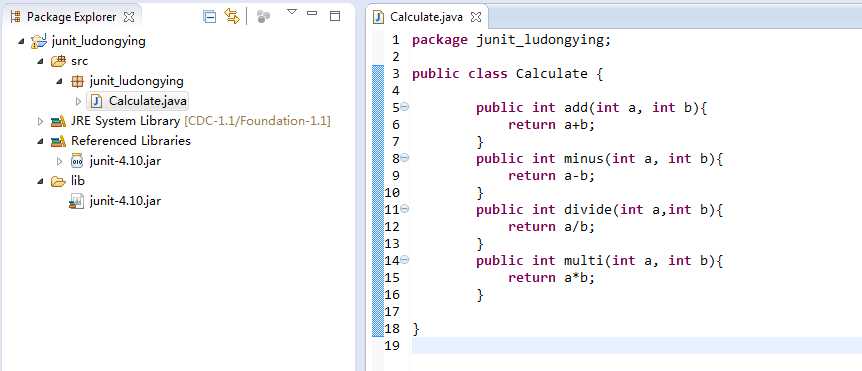Maximize the Package Explorer view

335,16
